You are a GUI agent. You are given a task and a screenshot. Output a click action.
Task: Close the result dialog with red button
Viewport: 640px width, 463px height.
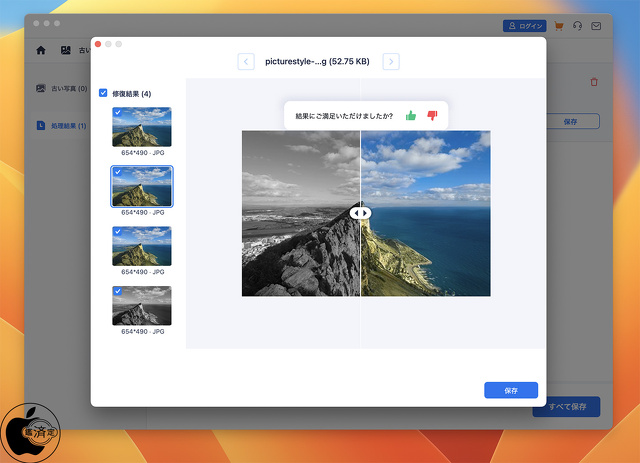coord(98,44)
